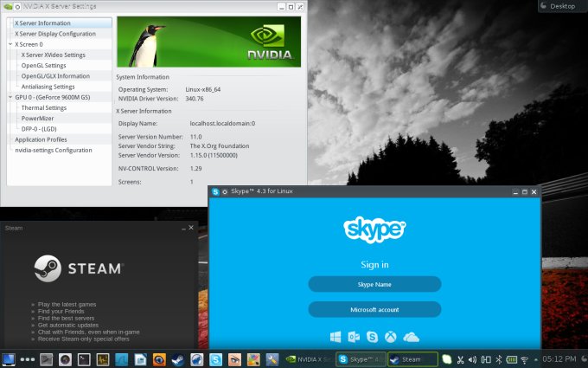Screen dimensions: 588x368
Task: Open Thermal Settings page
Action: coord(43,107)
